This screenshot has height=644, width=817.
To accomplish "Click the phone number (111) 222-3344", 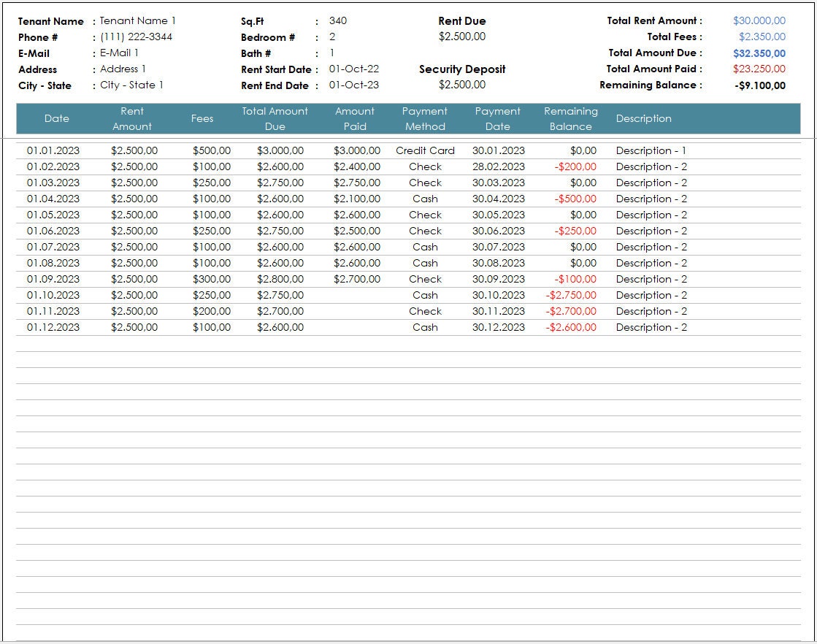I will [x=136, y=37].
